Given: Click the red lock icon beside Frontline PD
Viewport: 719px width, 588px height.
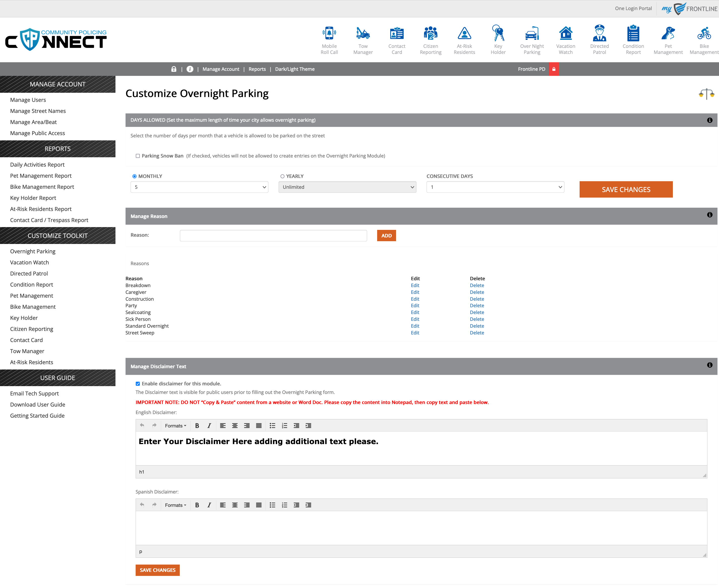Looking at the screenshot, I should point(554,69).
